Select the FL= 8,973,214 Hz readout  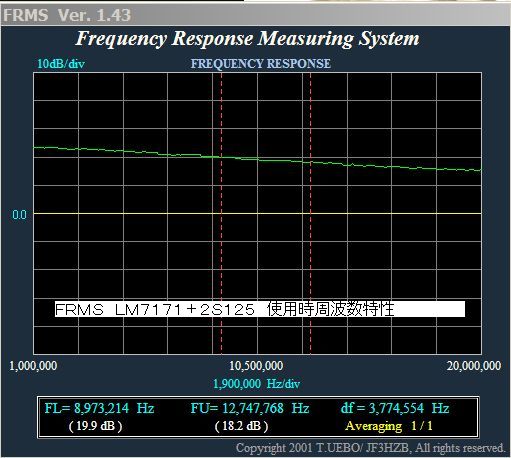[x=99, y=408]
